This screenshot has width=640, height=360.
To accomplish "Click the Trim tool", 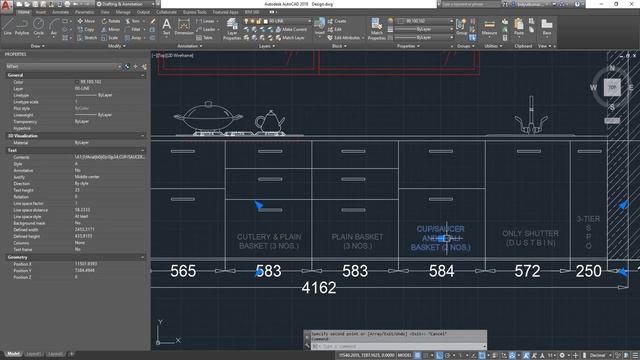I will (x=133, y=21).
